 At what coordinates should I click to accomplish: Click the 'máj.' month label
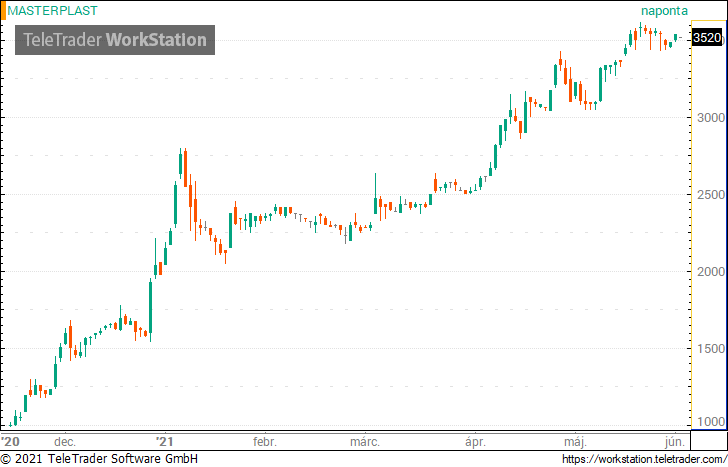[575, 441]
